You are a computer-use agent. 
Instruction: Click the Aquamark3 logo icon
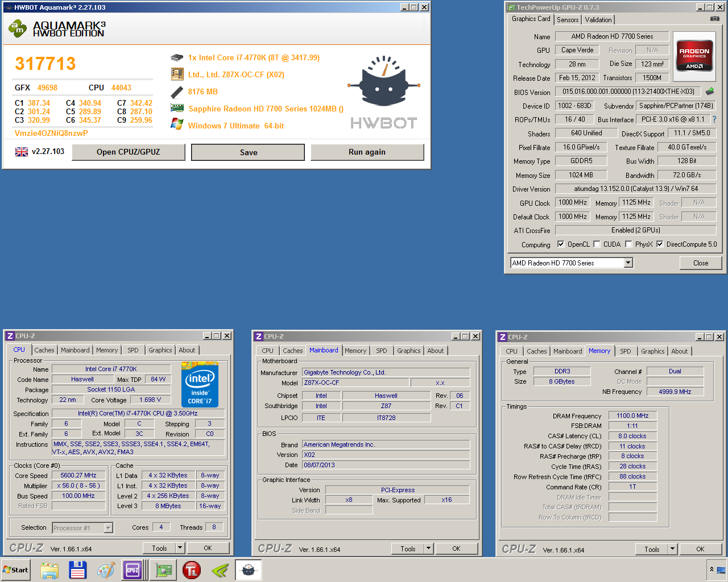pyautogui.click(x=18, y=28)
